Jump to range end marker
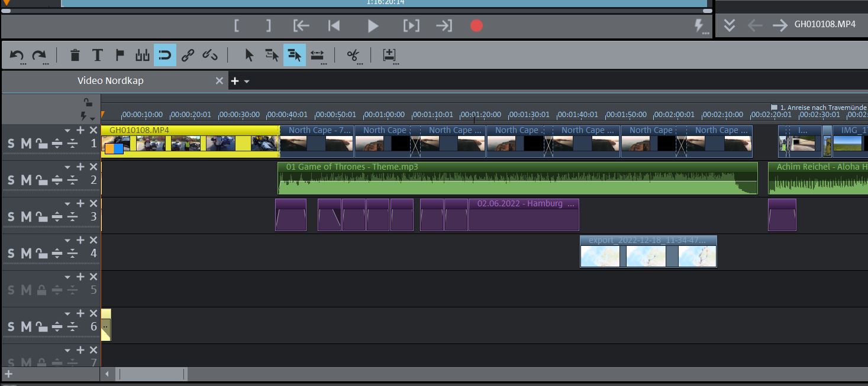868x386 pixels. (444, 25)
